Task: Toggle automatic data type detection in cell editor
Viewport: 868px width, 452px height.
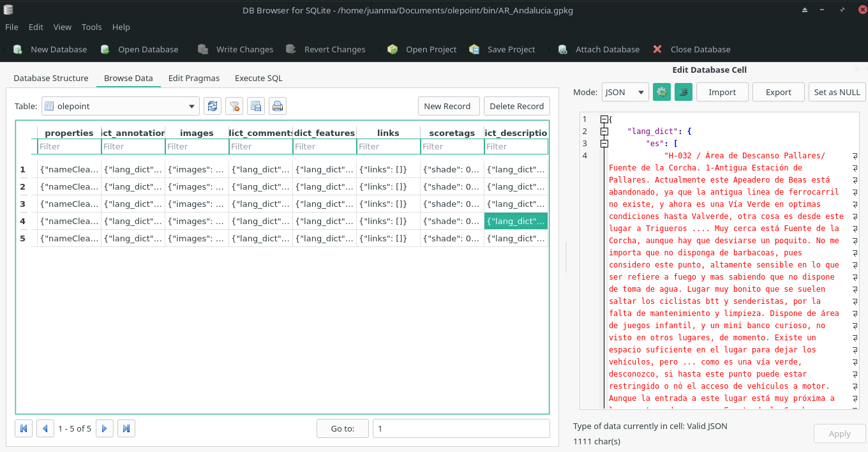Action: pos(662,92)
